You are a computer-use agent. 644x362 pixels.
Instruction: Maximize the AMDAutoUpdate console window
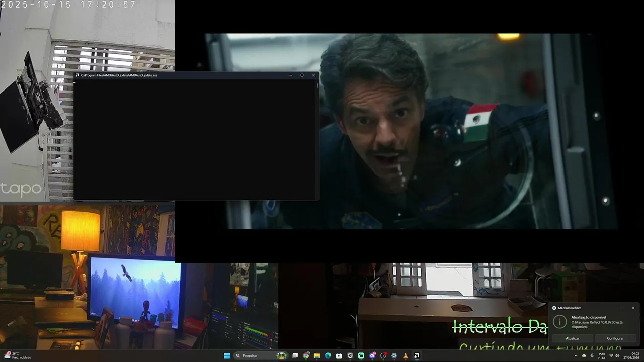[x=302, y=75]
